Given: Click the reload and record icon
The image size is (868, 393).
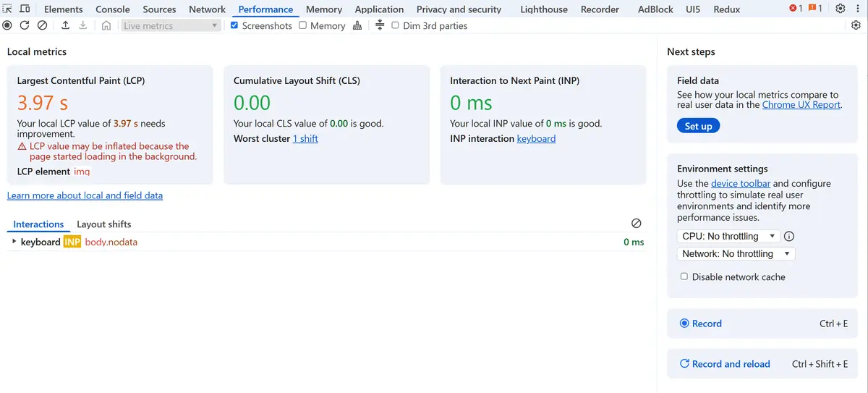Looking at the screenshot, I should [x=25, y=25].
